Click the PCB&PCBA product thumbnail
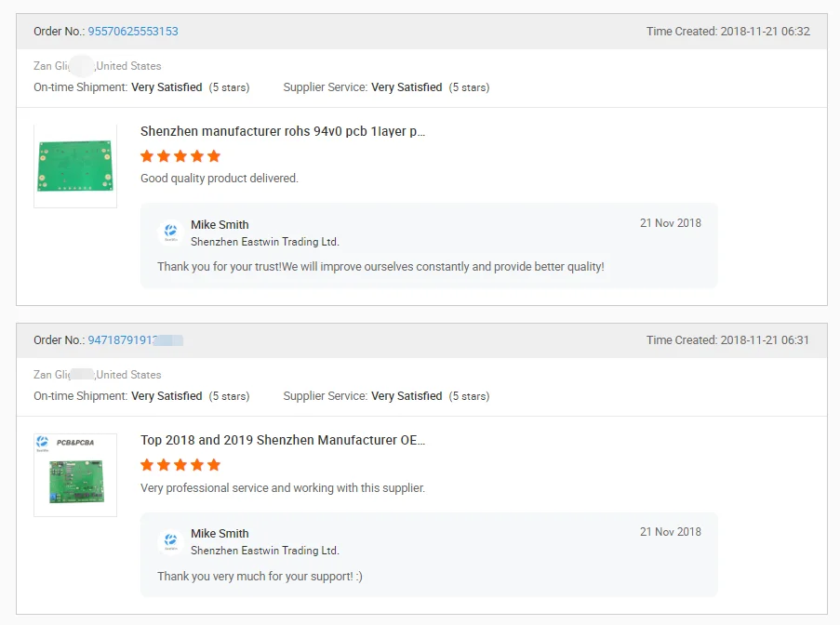The height and width of the screenshot is (625, 840). (75, 474)
